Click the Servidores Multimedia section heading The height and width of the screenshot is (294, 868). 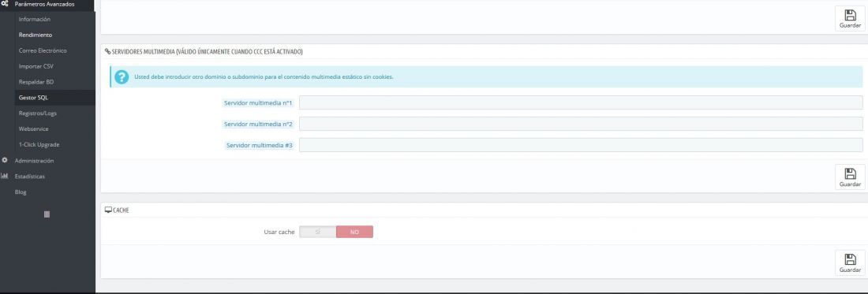tap(207, 52)
